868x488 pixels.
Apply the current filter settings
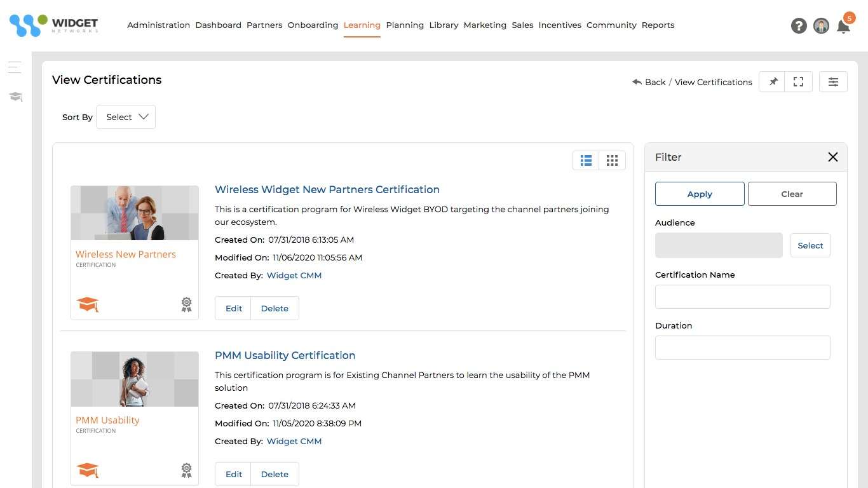699,194
